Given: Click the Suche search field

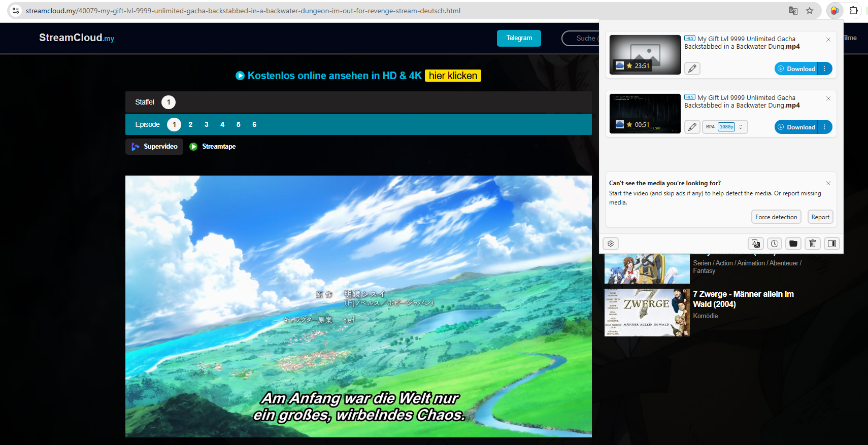Looking at the screenshot, I should pos(581,38).
